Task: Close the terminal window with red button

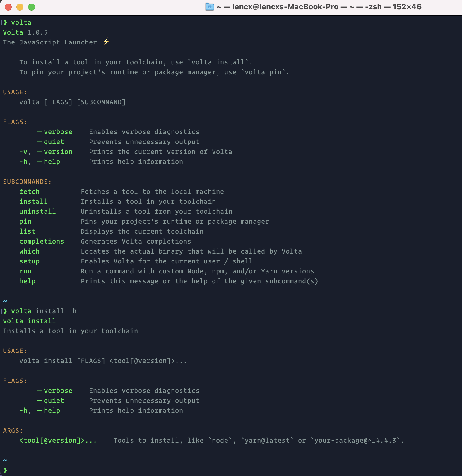Action: (8, 7)
